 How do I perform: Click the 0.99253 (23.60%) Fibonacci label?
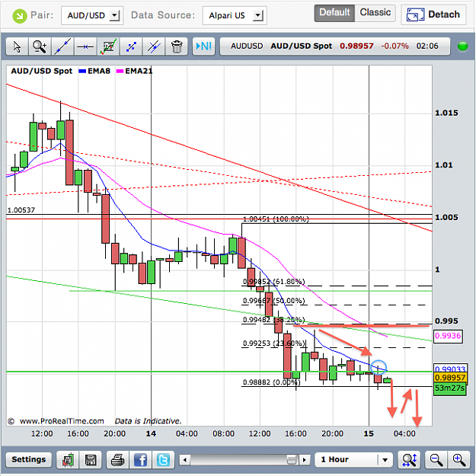274,343
